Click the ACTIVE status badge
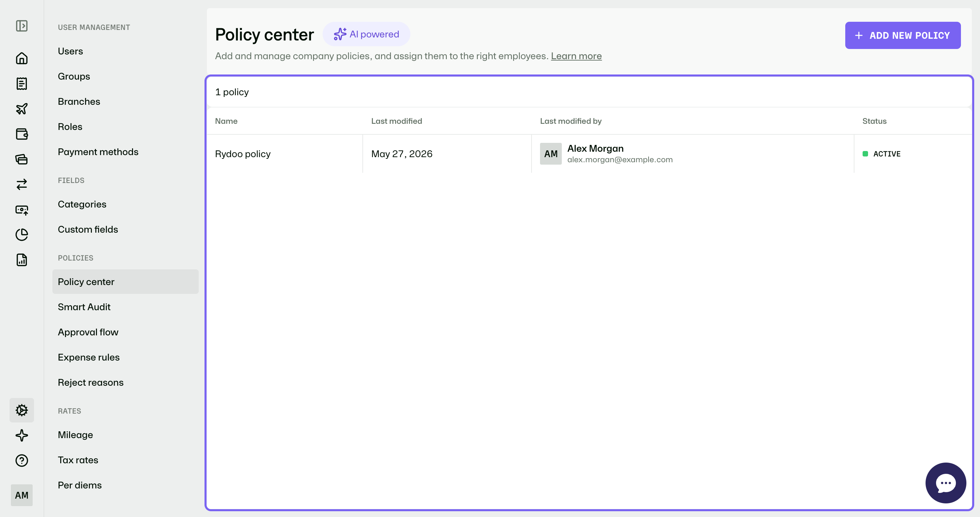 [881, 154]
